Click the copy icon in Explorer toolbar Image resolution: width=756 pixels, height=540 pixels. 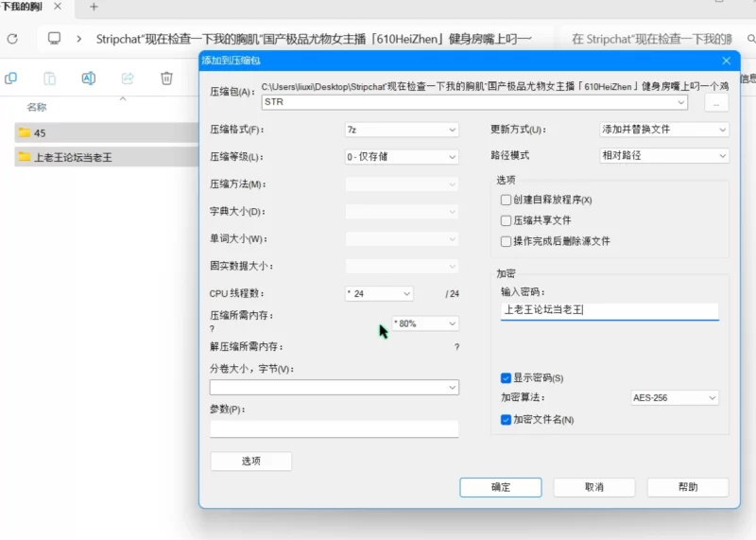pos(11,78)
